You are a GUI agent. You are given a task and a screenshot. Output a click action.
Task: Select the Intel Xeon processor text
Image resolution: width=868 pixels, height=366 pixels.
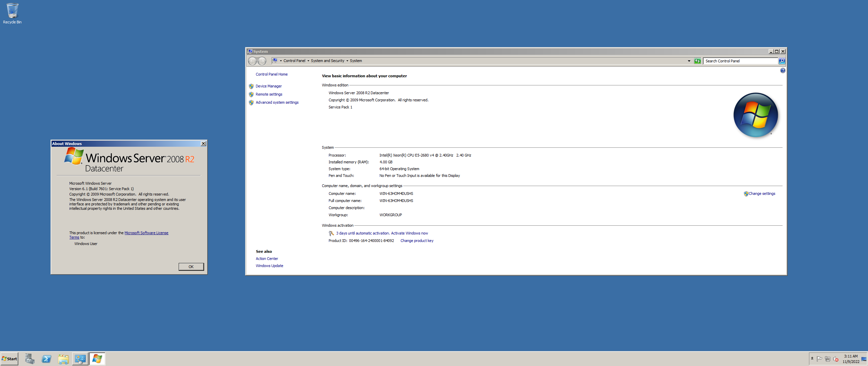tap(425, 156)
